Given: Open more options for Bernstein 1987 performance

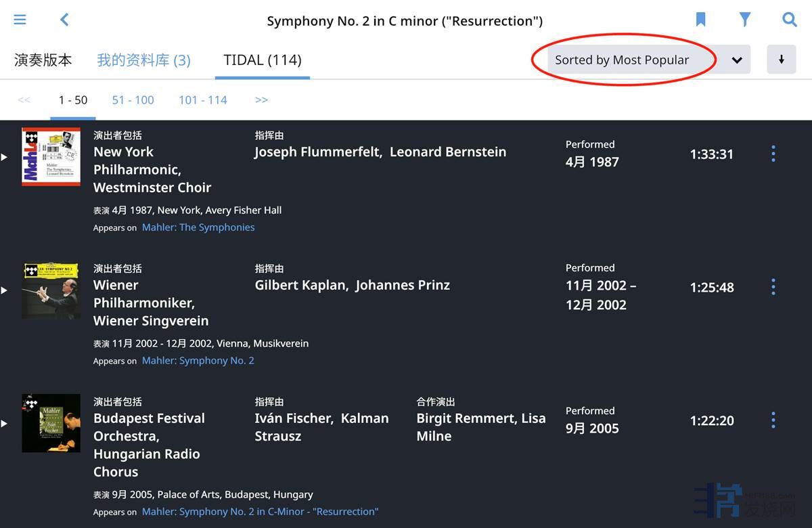Looking at the screenshot, I should 773,154.
